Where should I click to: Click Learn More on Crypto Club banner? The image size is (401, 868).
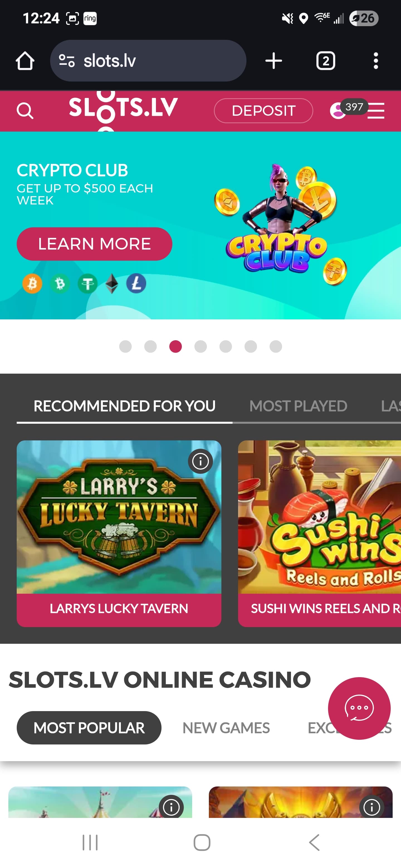point(94,244)
